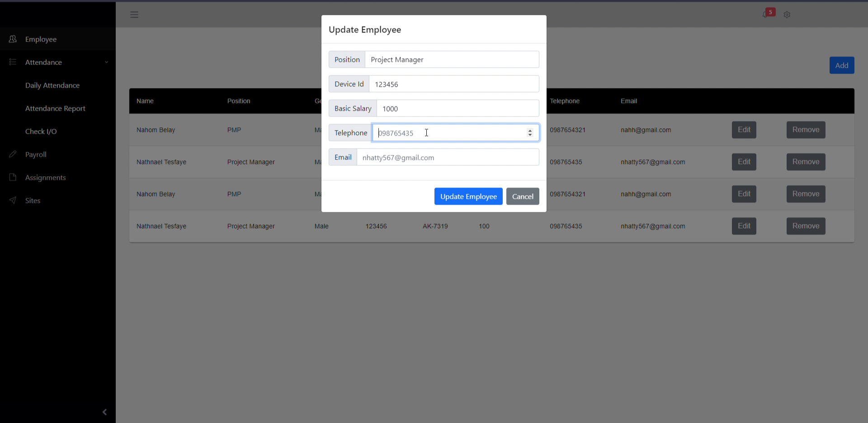868x423 pixels.
Task: Expand the Attendance submenu chevron
Action: 107,62
